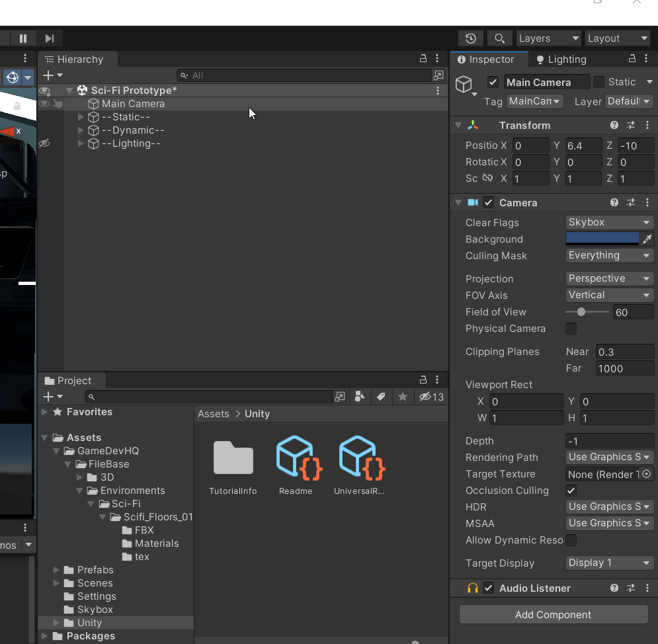Open the Clear Flags Skybox dropdown
The width and height of the screenshot is (658, 644).
pyautogui.click(x=609, y=223)
